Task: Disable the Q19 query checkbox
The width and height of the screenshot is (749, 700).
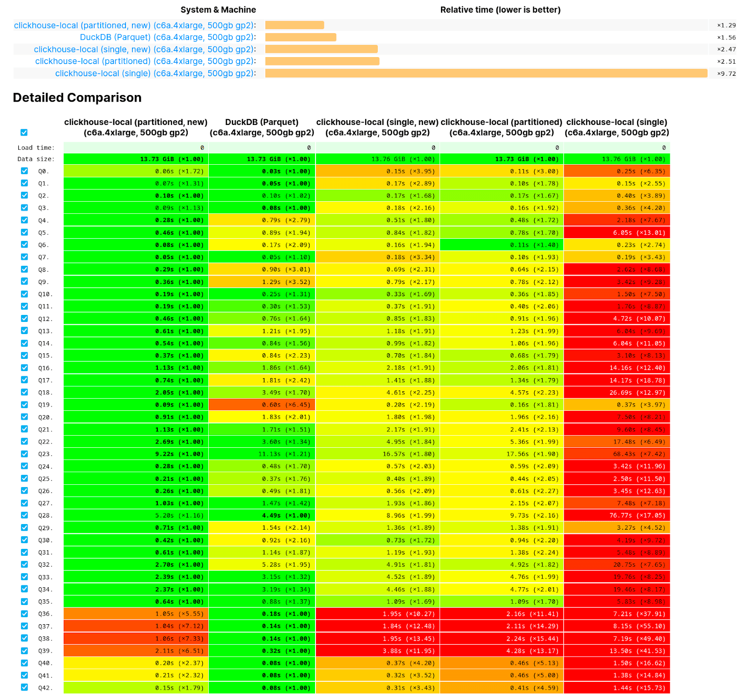Action: point(24,404)
